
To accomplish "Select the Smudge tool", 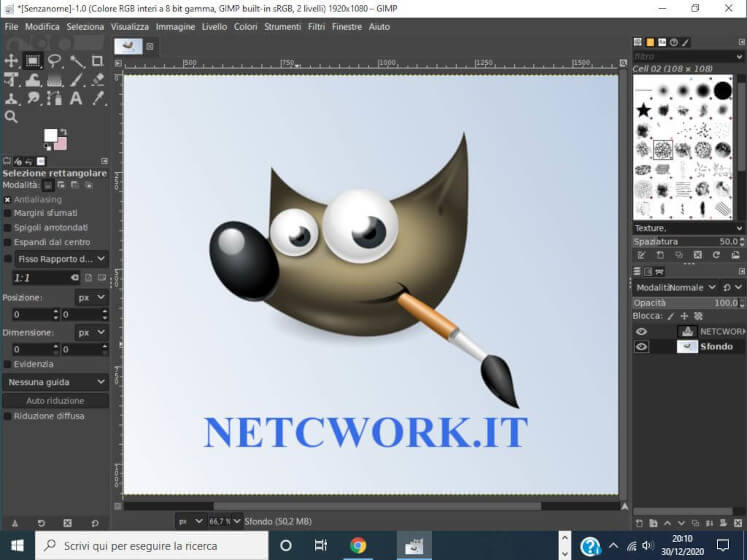I will [x=33, y=99].
